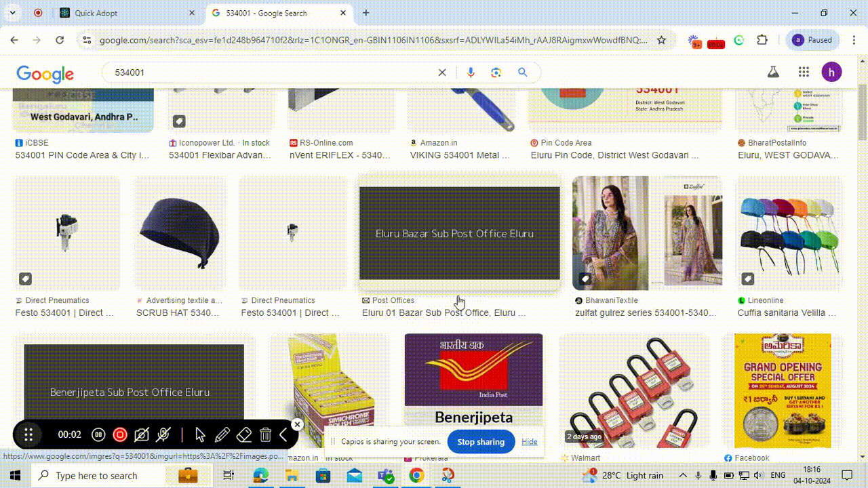Select the cursor pointer tool in recorder
Image resolution: width=868 pixels, height=488 pixels.
click(x=200, y=435)
